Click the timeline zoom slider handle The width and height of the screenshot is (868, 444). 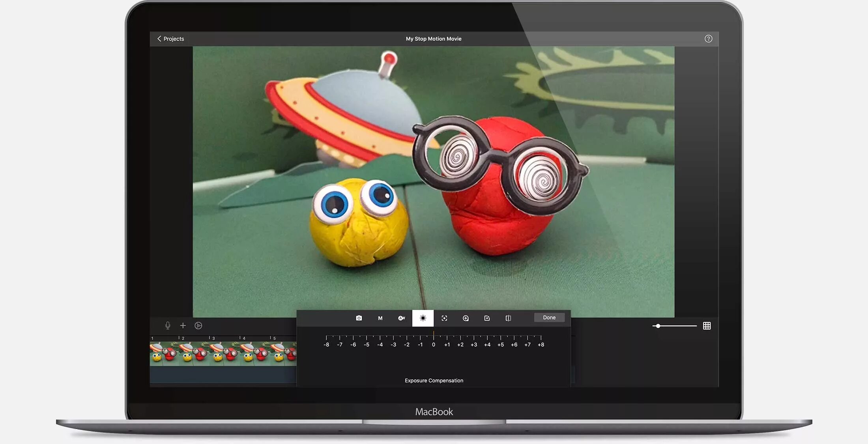pos(658,326)
